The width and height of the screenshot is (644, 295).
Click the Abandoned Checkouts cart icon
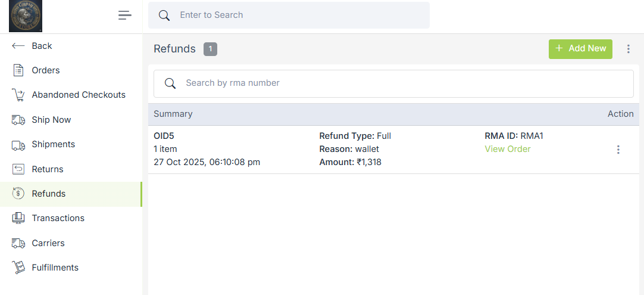18,95
